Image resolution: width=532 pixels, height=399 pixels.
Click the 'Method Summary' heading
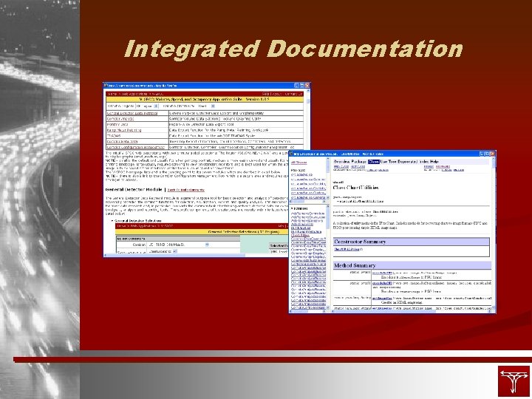(x=355, y=265)
